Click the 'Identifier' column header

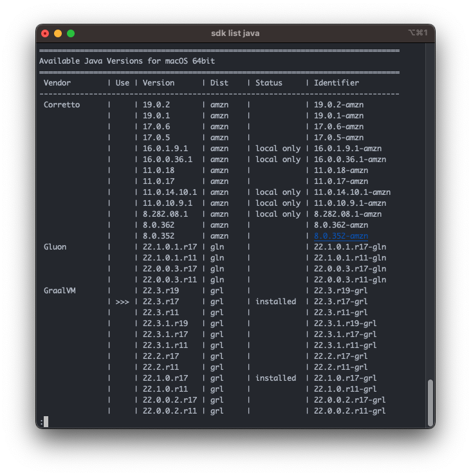point(336,83)
